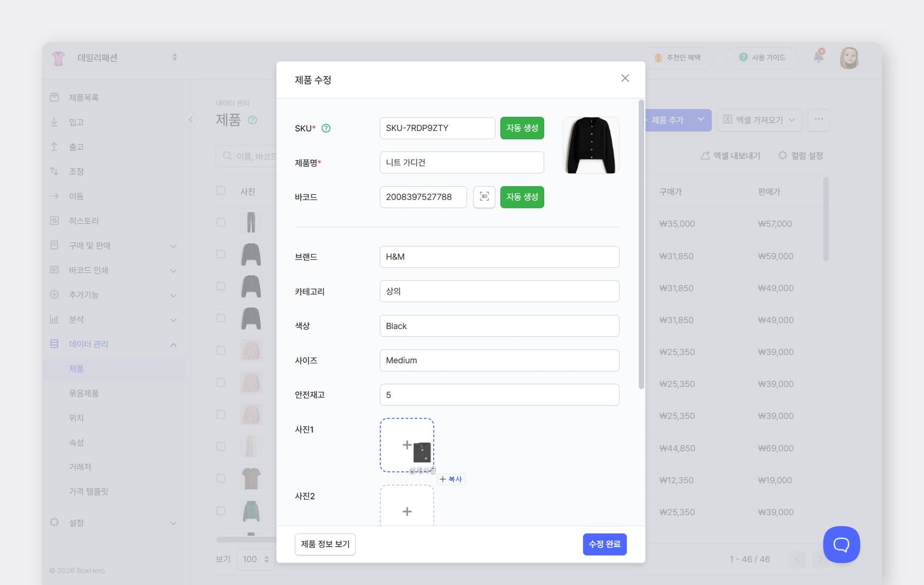Image resolution: width=924 pixels, height=585 pixels.
Task: Collapse the sidebar with arrow icon
Action: (190, 120)
